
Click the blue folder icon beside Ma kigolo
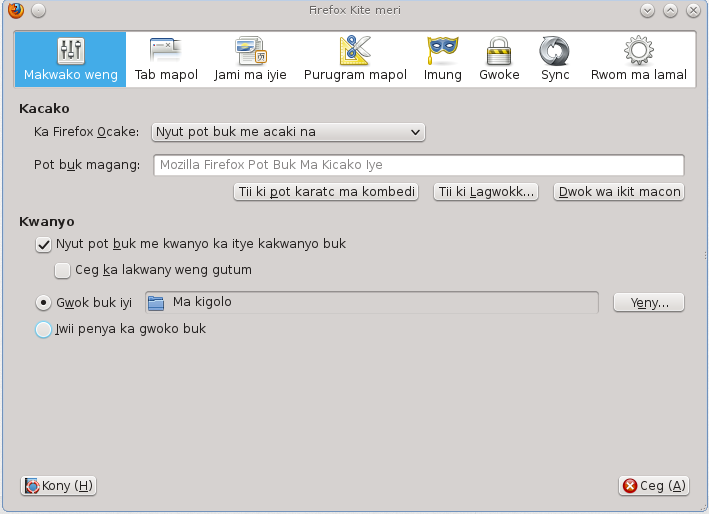point(156,302)
